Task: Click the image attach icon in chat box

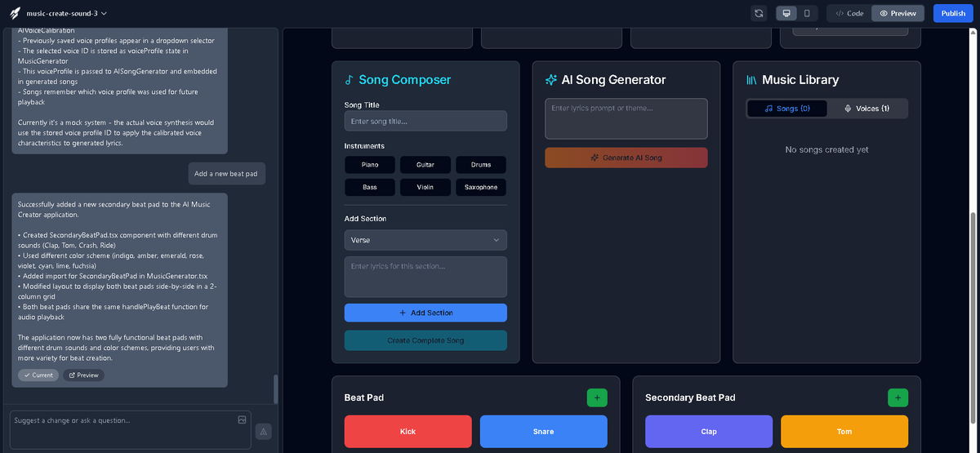Action: pos(242,420)
